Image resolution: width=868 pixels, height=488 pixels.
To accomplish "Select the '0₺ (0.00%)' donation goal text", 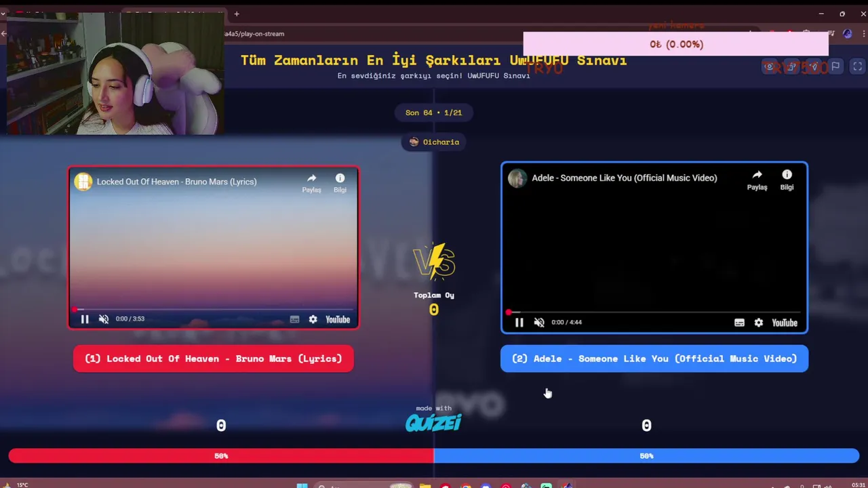I will coord(676,44).
